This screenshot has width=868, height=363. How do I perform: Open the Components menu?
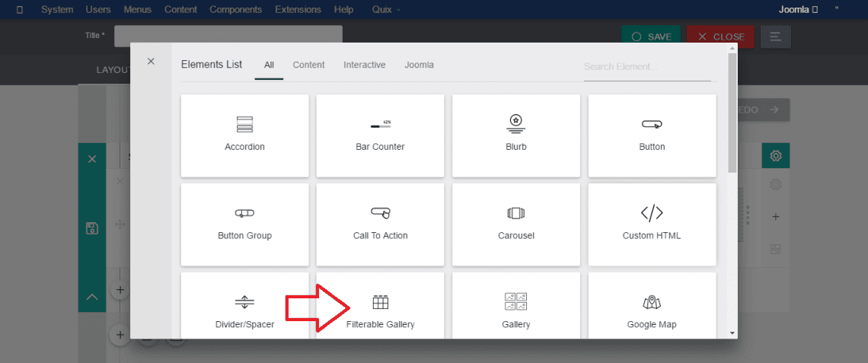[x=236, y=9]
